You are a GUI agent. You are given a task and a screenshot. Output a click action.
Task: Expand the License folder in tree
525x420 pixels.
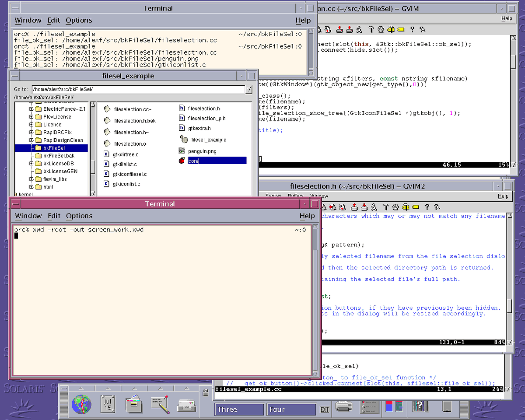tap(31, 125)
